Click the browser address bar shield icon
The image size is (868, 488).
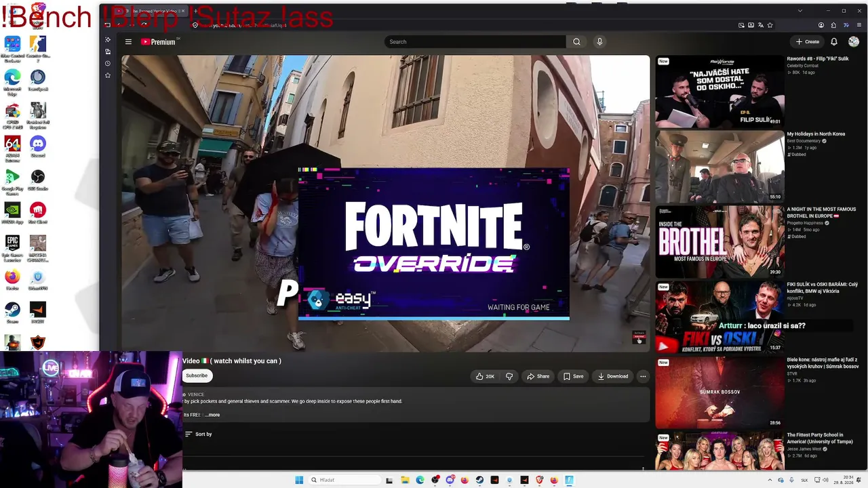pyautogui.click(x=195, y=25)
